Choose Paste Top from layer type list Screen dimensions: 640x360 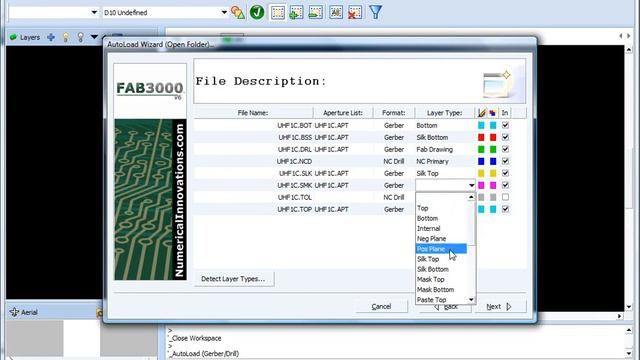coord(431,300)
